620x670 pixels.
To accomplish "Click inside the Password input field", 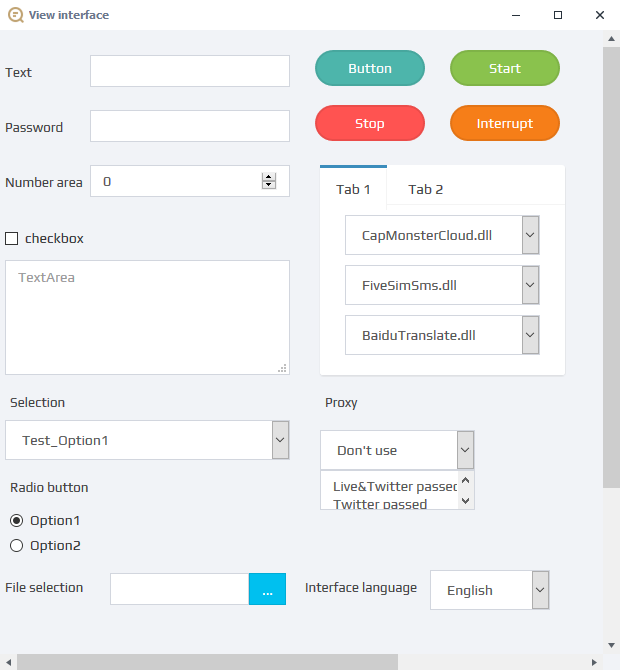I will [190, 126].
